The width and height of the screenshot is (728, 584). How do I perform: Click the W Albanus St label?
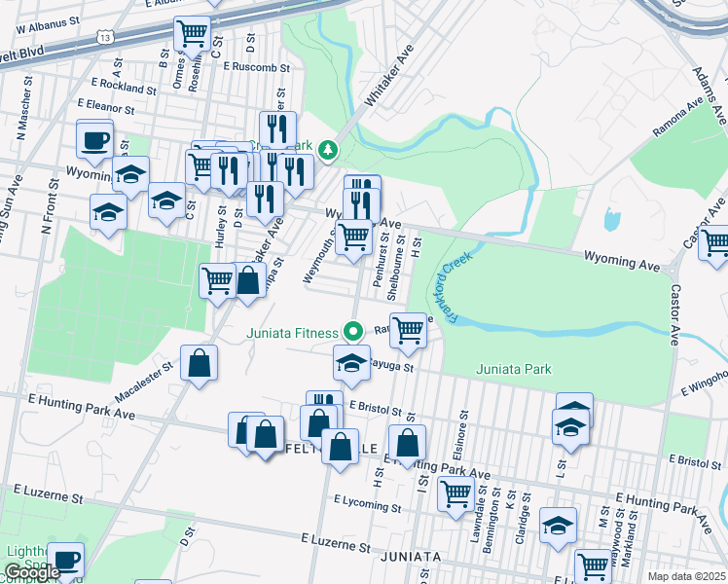pyautogui.click(x=48, y=25)
